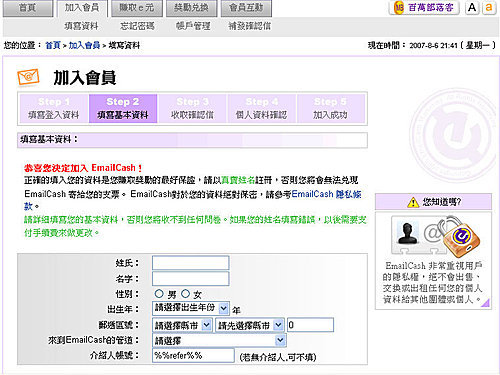Viewport: 500px width, 375px height.
Task: Click Step 2 填寫基本資料
Action: 123,109
